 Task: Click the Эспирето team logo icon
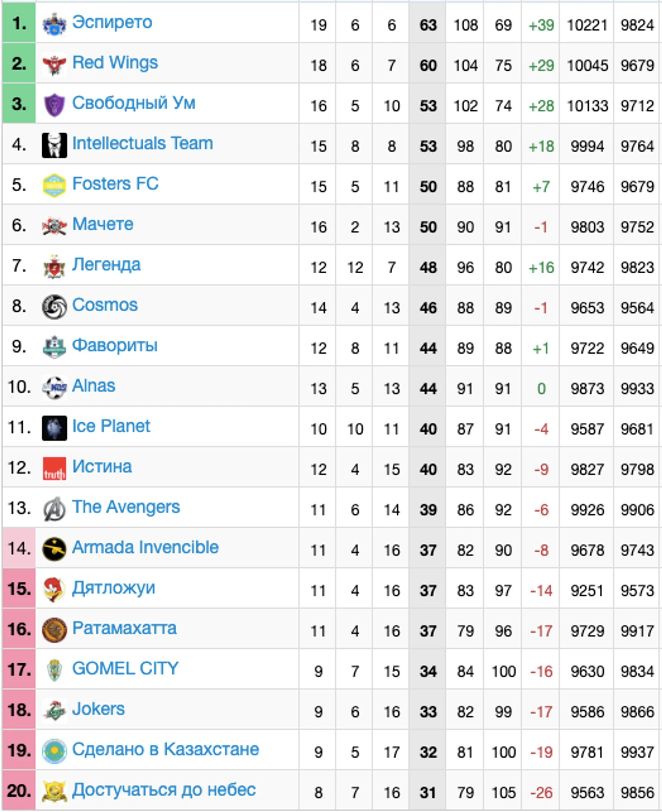pos(54,24)
